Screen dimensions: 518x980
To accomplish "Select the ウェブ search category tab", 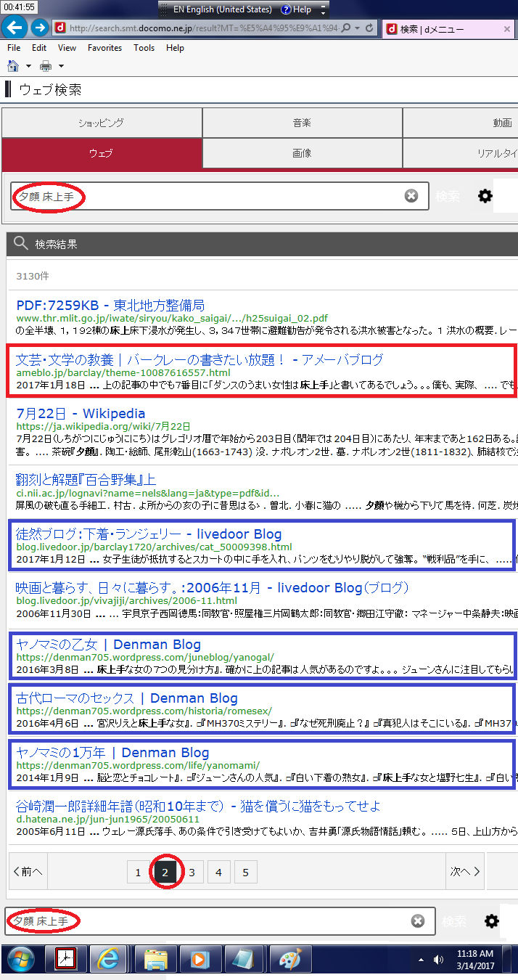I will tap(102, 153).
